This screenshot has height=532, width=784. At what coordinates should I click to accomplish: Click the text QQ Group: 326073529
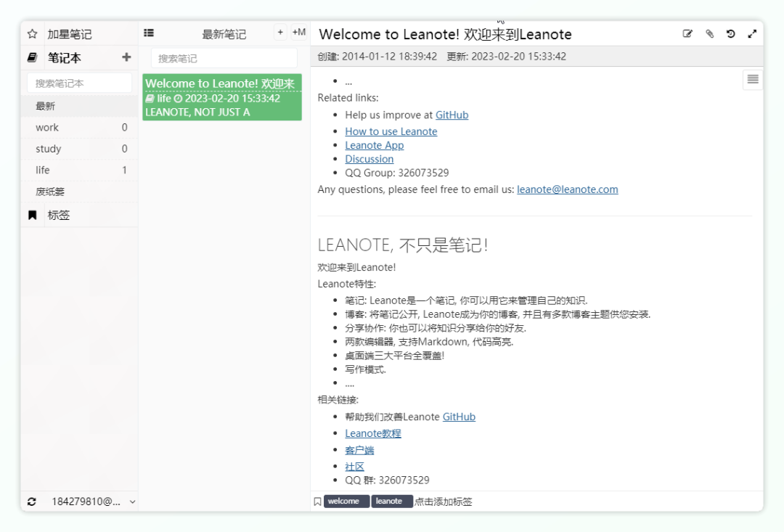397,173
